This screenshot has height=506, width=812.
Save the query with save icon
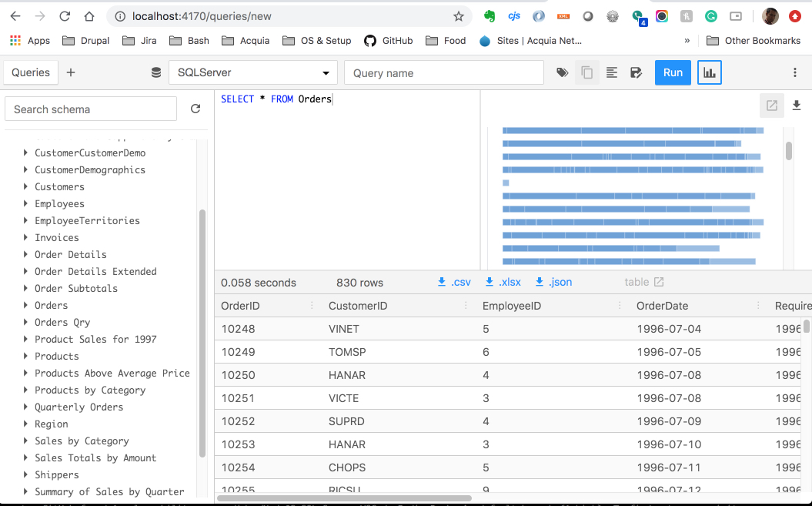coord(636,72)
